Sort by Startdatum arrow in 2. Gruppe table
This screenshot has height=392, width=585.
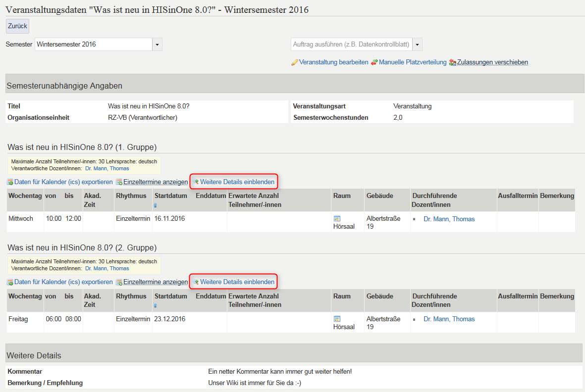coord(155,305)
